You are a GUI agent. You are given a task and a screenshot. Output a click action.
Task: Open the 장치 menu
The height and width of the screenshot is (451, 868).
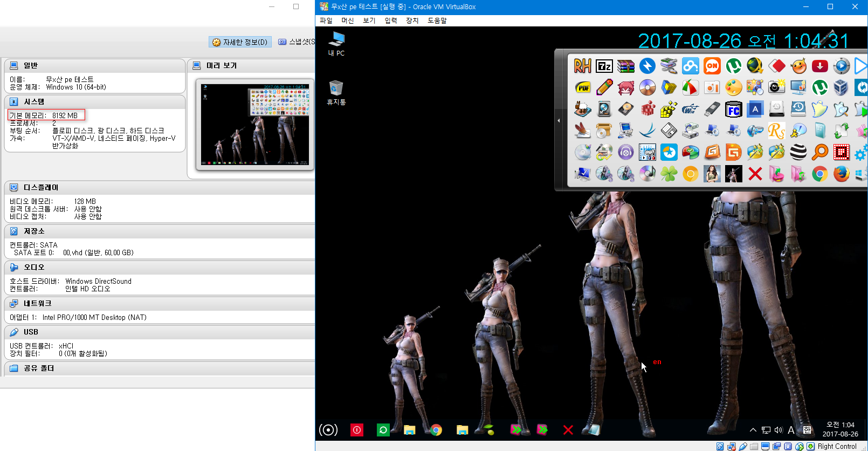[x=412, y=20]
